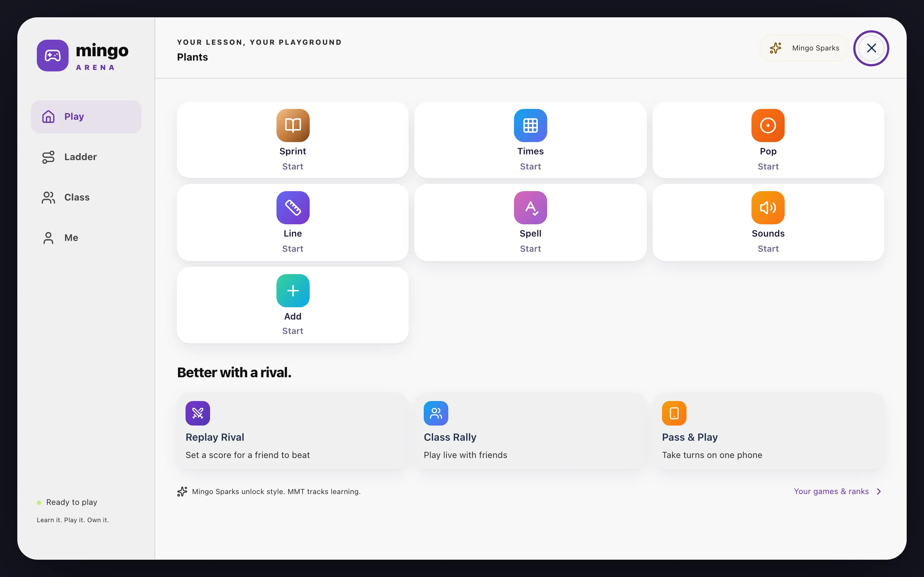Tap the Pass & Play phone icon
924x577 pixels.
(x=674, y=413)
